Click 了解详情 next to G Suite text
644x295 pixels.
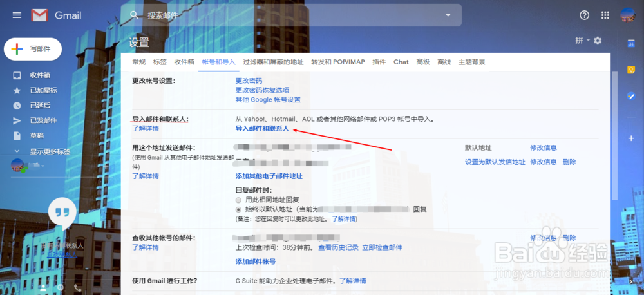352,281
